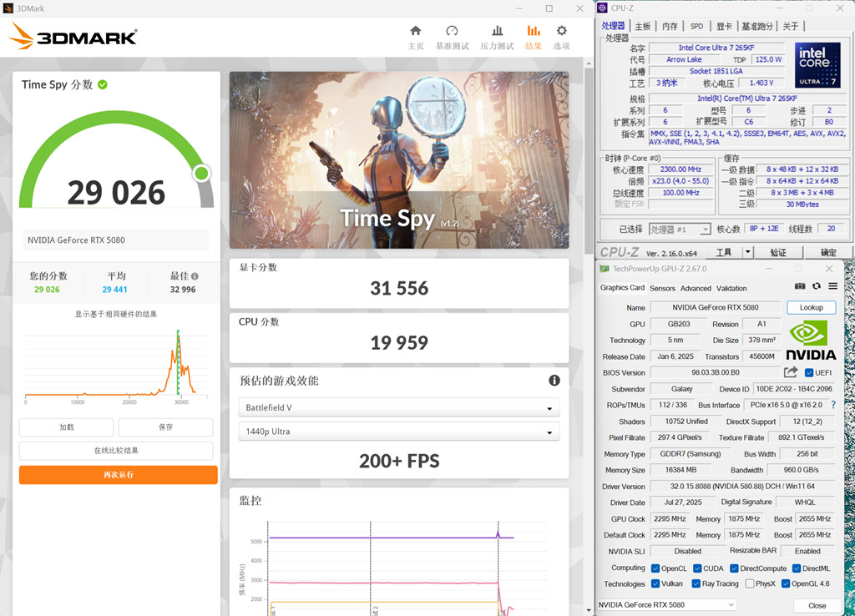Image resolution: width=855 pixels, height=616 pixels.
Task: Click the GPU-Z screenshot camera icon
Action: click(x=800, y=286)
